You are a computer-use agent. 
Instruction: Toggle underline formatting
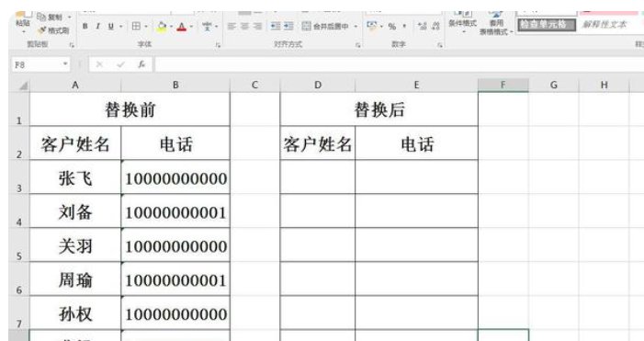(x=110, y=27)
